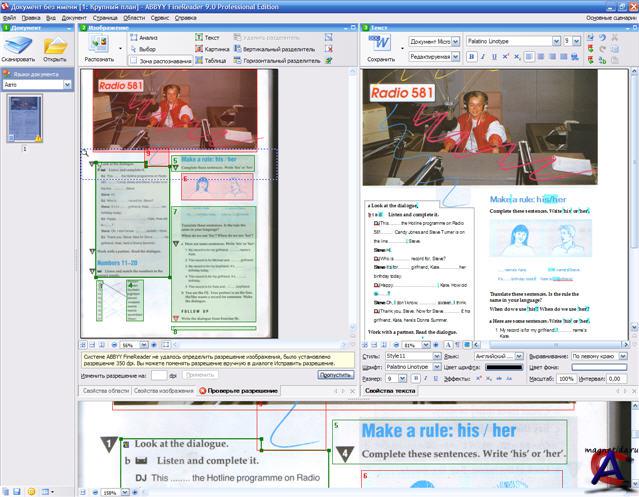Click the Сканировать scanner icon

point(18,44)
